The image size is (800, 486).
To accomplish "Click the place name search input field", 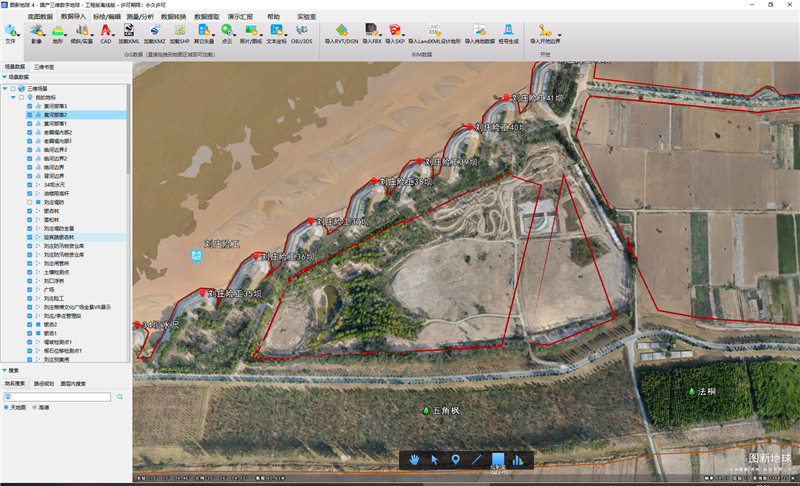I will click(x=57, y=397).
